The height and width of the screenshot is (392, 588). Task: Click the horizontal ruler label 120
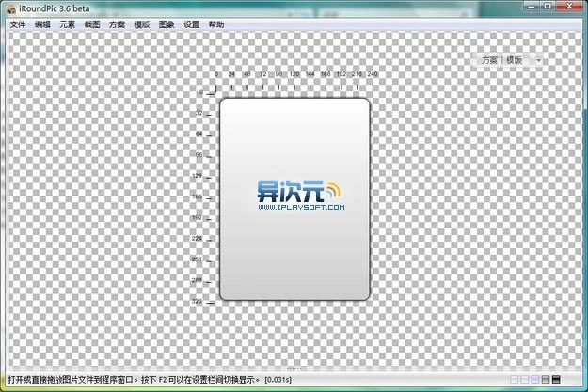tap(294, 74)
